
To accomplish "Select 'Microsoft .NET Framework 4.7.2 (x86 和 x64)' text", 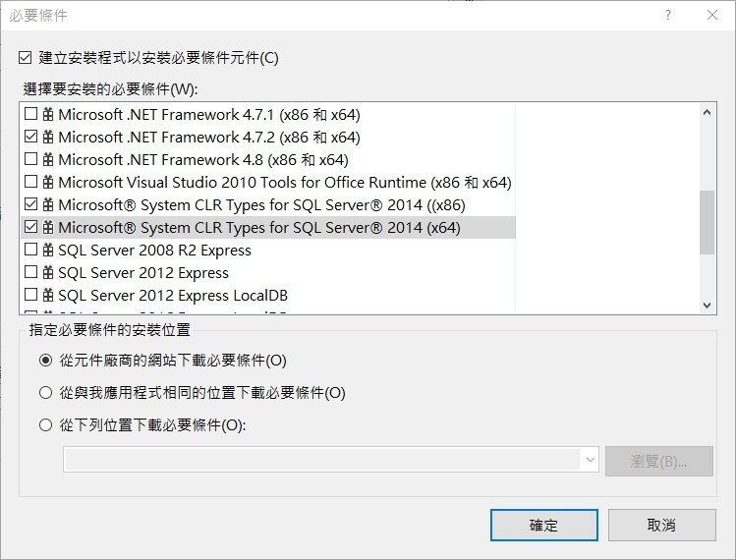I will [x=209, y=138].
